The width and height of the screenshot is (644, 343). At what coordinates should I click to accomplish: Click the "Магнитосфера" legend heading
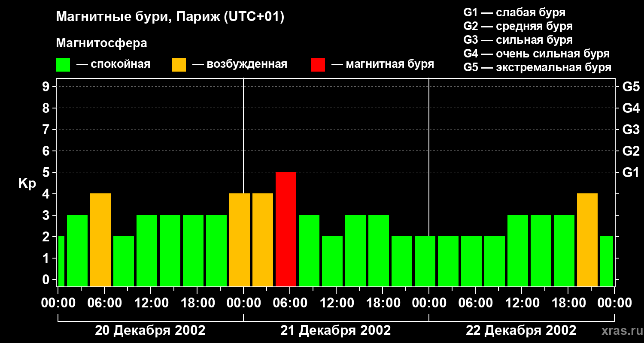pyautogui.click(x=101, y=43)
